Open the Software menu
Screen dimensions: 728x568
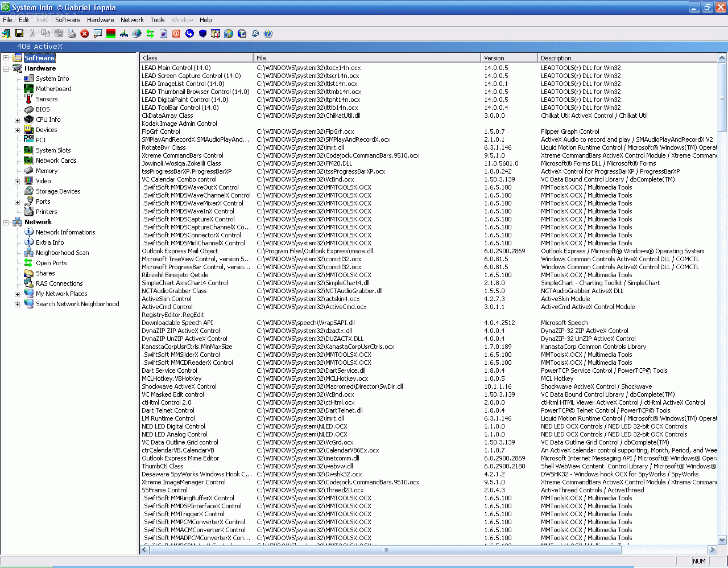point(68,20)
